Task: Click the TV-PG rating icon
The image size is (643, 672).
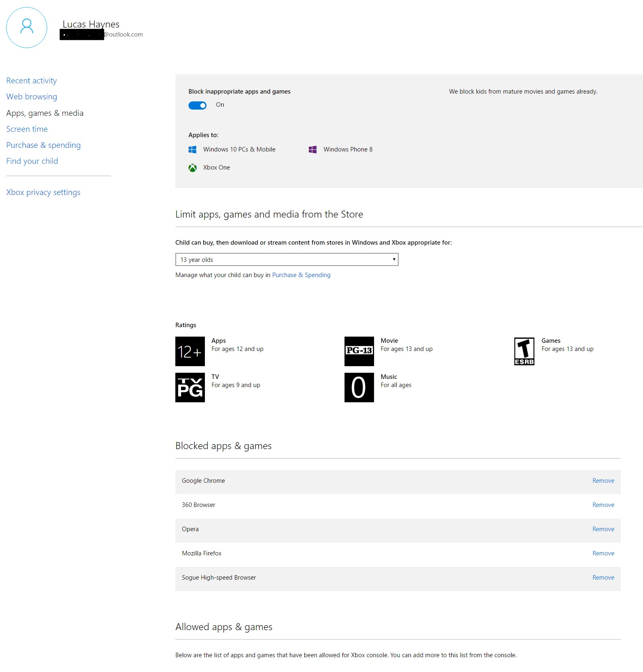Action: (190, 388)
